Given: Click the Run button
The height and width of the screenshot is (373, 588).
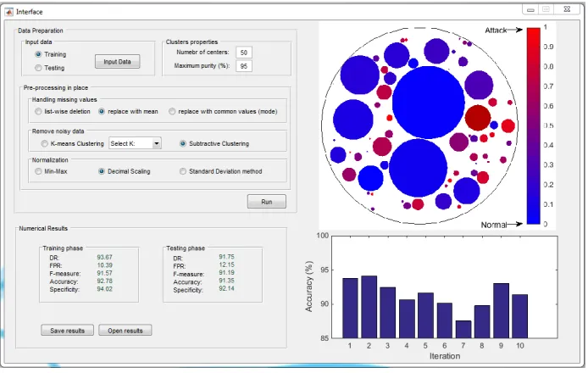Looking at the screenshot, I should [x=267, y=202].
